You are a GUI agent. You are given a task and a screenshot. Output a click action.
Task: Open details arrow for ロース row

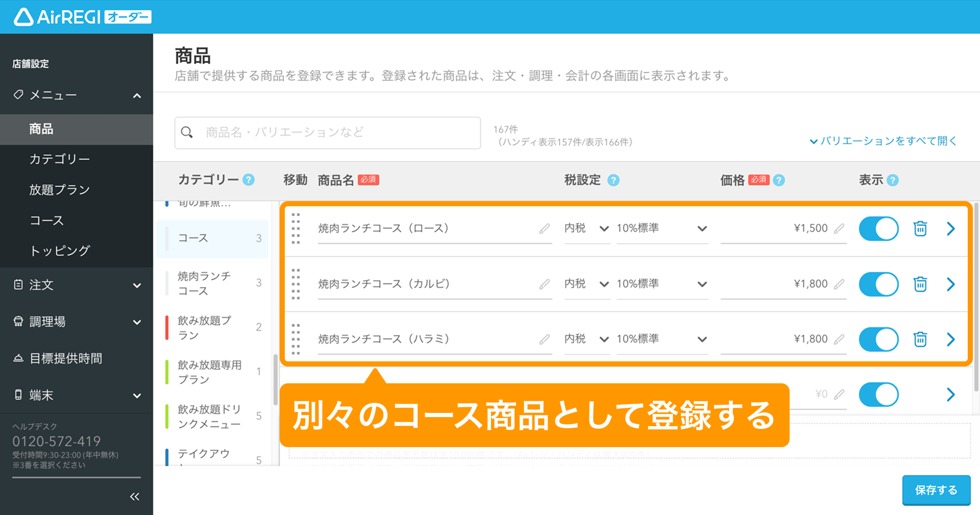pos(950,229)
